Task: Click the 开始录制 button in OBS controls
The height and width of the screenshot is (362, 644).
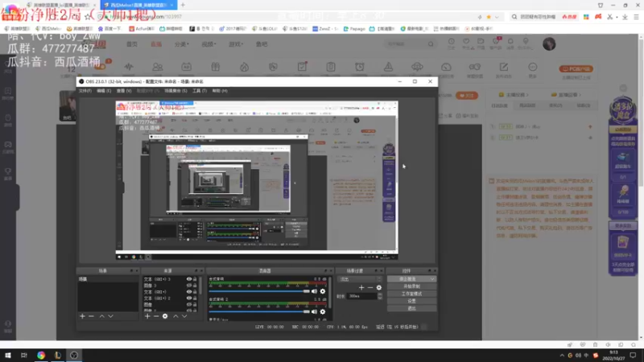Action: [411, 286]
